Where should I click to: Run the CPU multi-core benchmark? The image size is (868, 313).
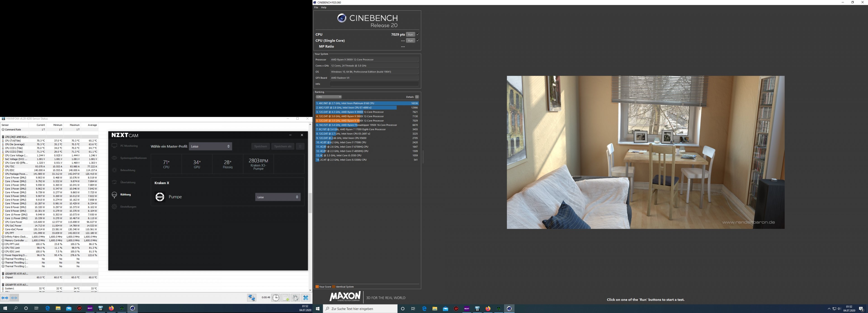click(x=410, y=34)
